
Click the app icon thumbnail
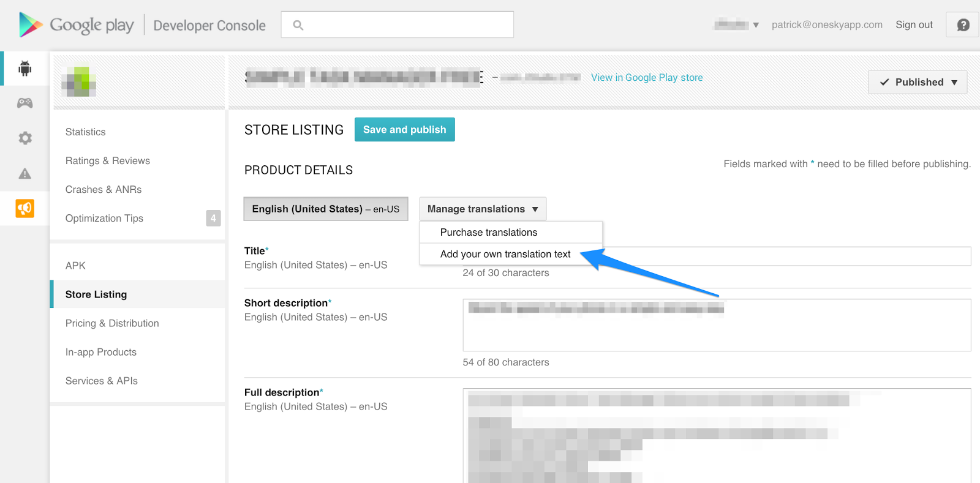click(x=79, y=81)
